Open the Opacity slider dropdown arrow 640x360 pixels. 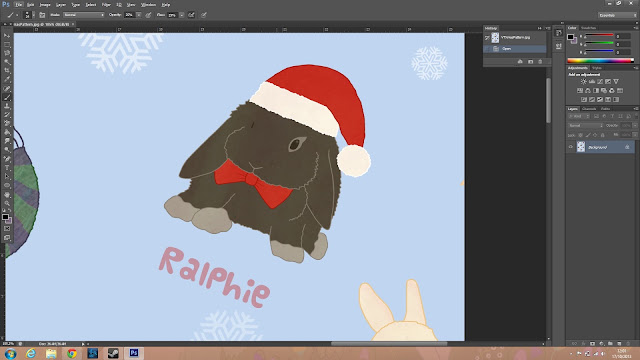(x=138, y=15)
